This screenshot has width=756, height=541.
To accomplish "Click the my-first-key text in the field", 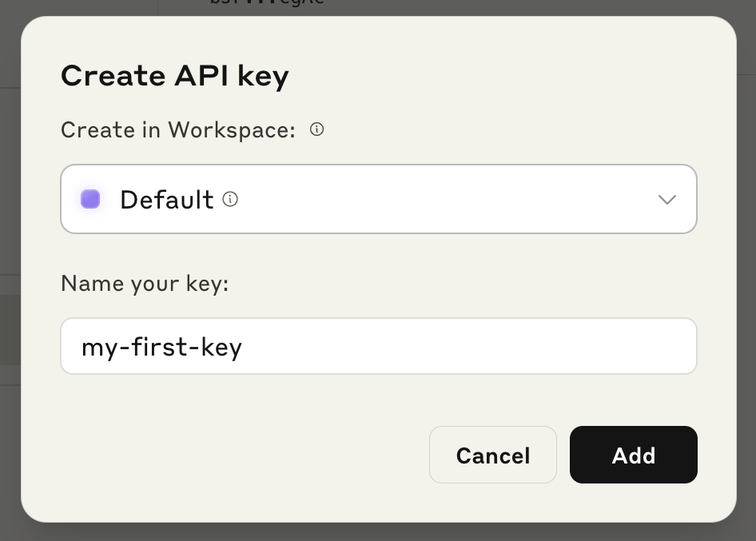I will coord(161,347).
